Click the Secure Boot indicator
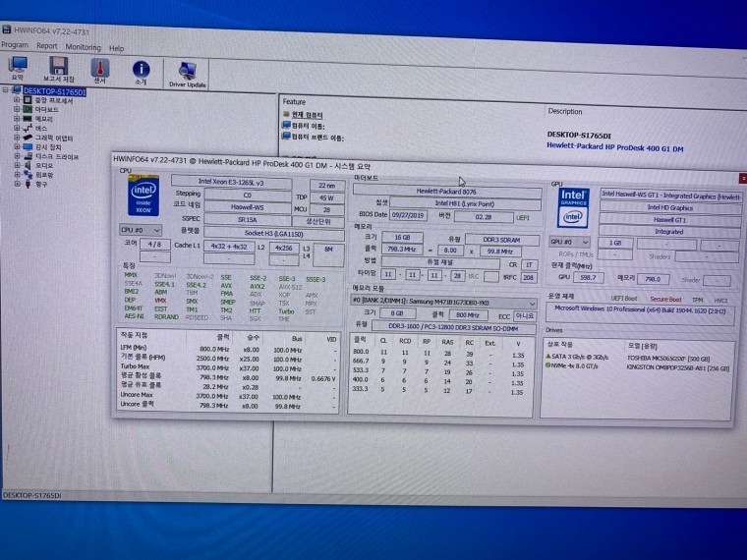747x560 pixels. (665, 299)
